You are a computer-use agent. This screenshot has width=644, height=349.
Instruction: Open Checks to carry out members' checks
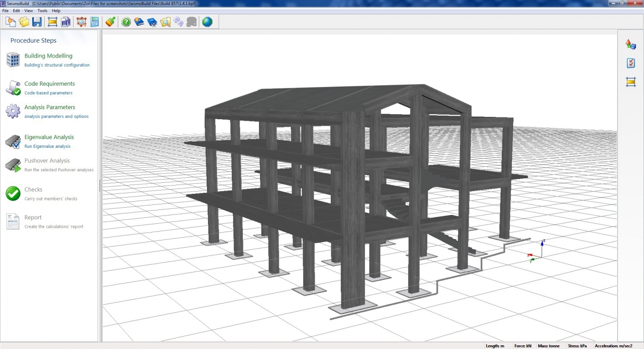(33, 190)
